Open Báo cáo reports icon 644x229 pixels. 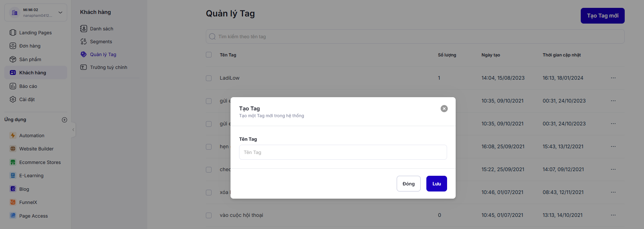click(13, 86)
